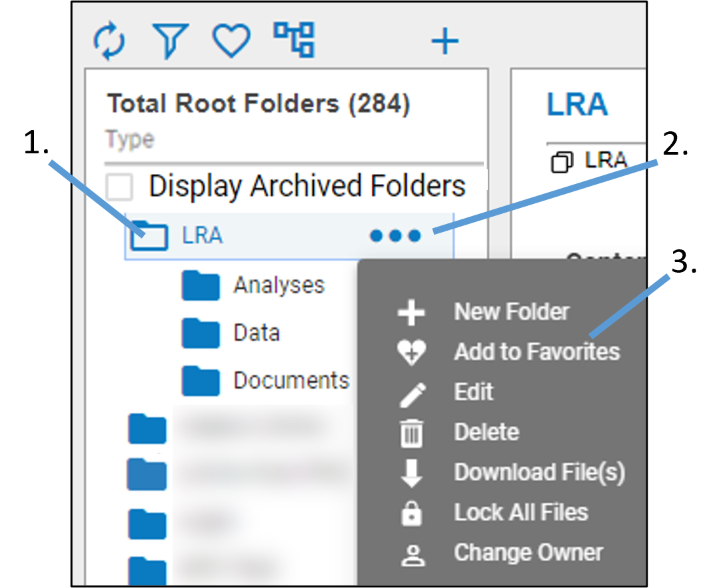Click the plus add icon

tap(444, 41)
